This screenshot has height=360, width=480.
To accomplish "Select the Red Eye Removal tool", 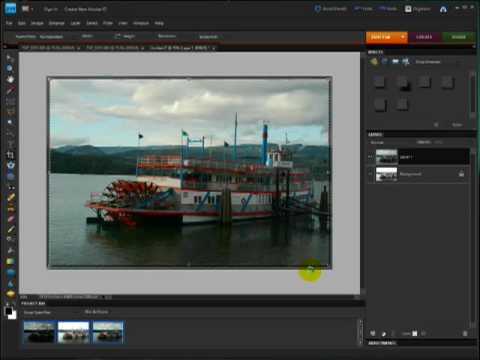I will coord(10,187).
